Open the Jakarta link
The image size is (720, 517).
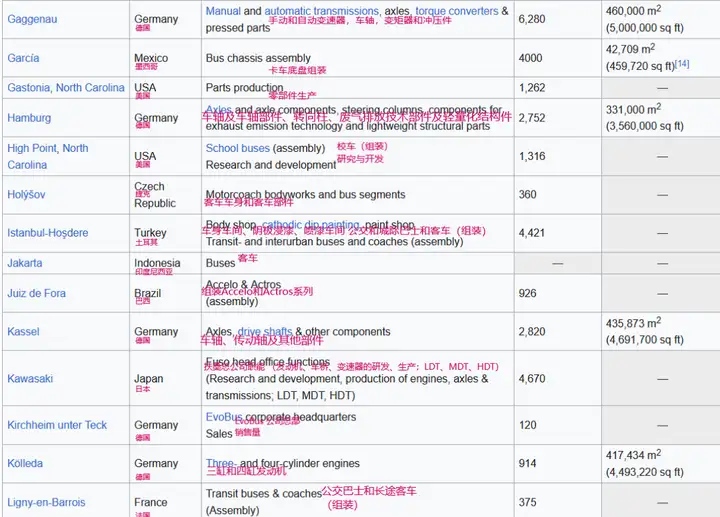point(25,264)
